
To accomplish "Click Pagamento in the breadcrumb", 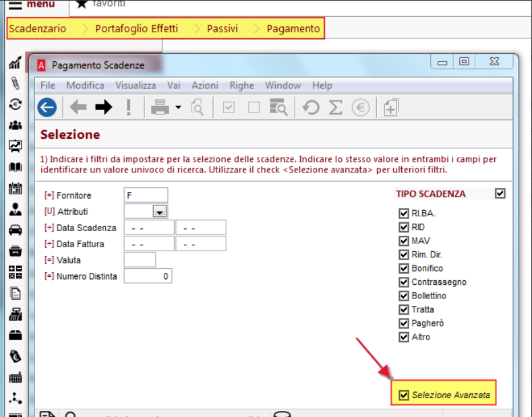I will (293, 28).
